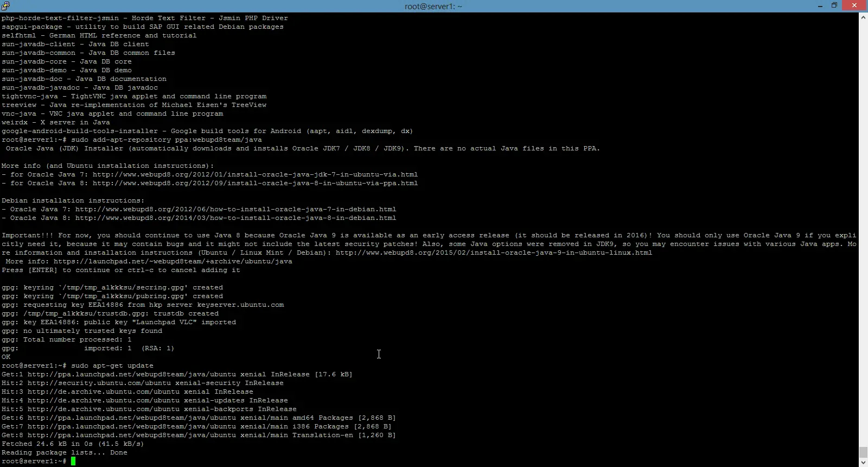Click 'gpg: Total number processed: 1' line
The width and height of the screenshot is (868, 467).
click(x=67, y=339)
